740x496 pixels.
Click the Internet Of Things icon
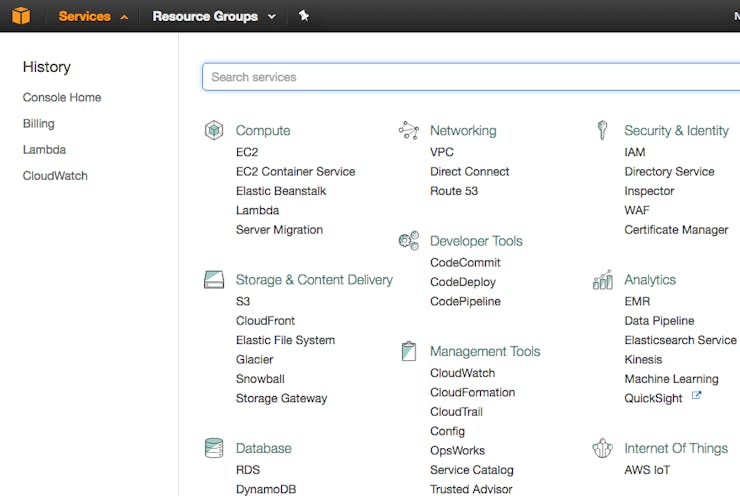[x=602, y=448]
